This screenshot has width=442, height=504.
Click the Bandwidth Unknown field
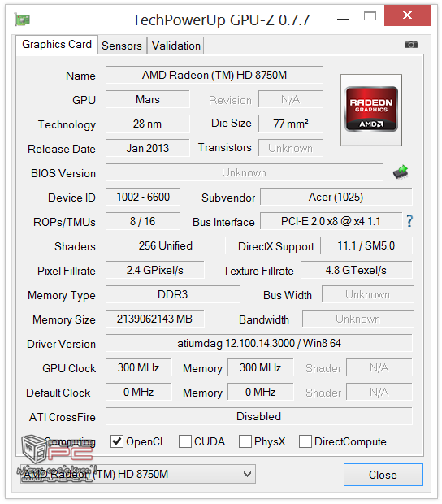click(x=357, y=319)
